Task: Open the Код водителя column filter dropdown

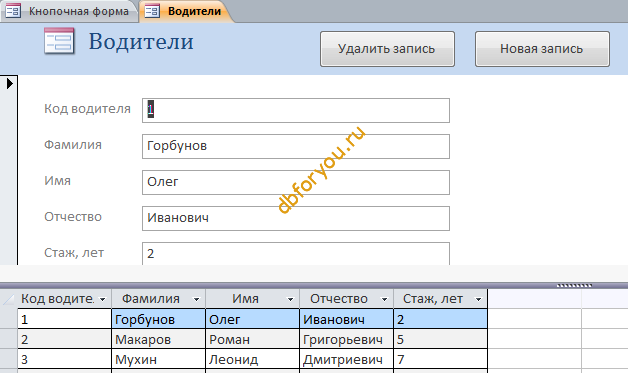Action: click(103, 299)
